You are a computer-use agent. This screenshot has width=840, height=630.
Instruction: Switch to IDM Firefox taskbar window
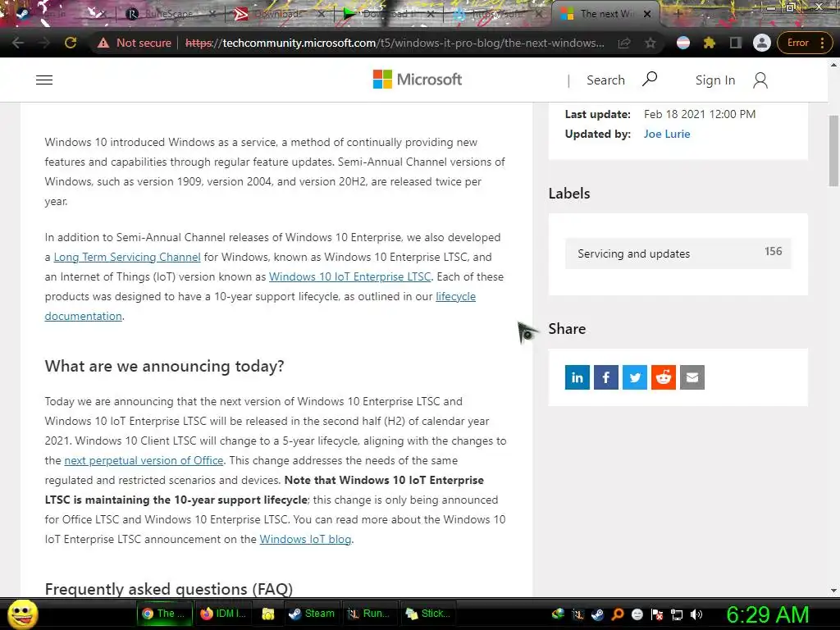[x=223, y=614]
